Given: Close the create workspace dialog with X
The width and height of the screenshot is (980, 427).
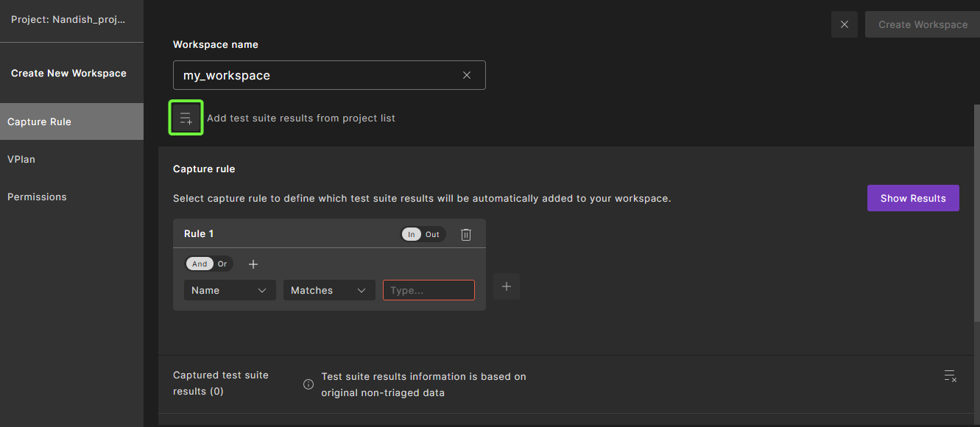Looking at the screenshot, I should pyautogui.click(x=844, y=24).
